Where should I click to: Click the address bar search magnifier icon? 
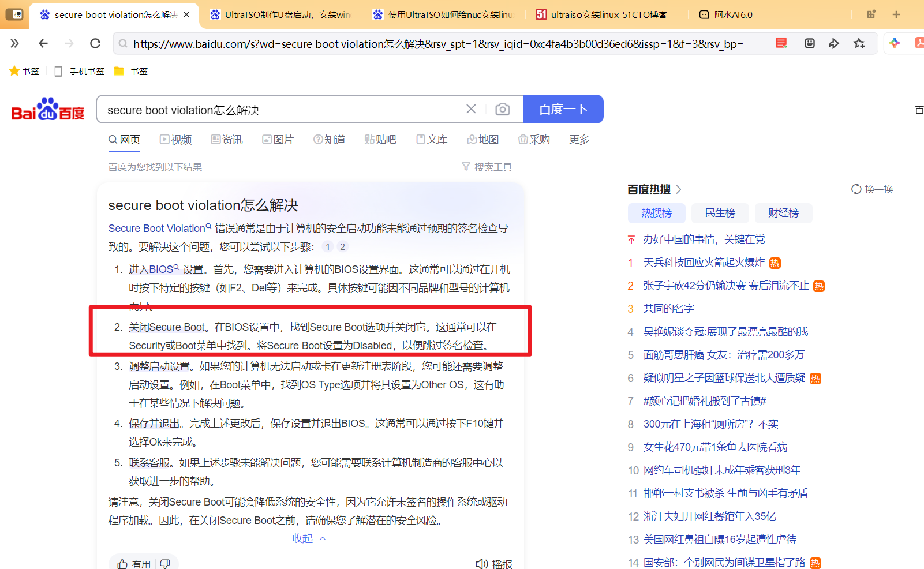[123, 44]
